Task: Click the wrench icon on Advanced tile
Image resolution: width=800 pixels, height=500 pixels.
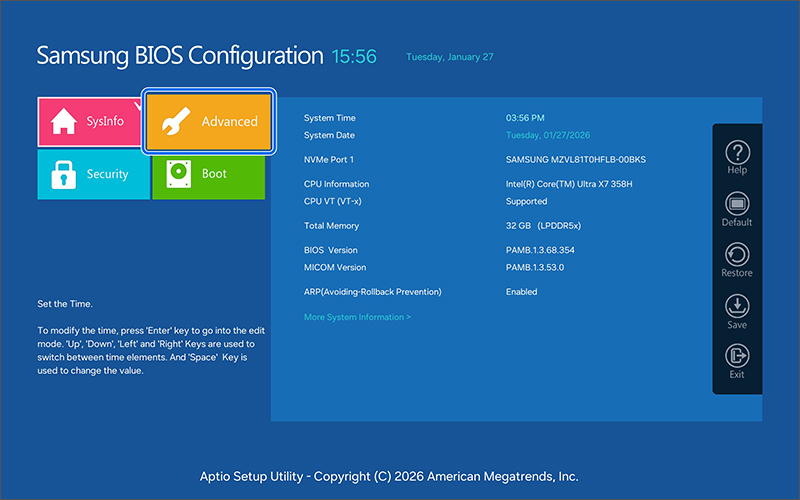Action: [x=176, y=121]
